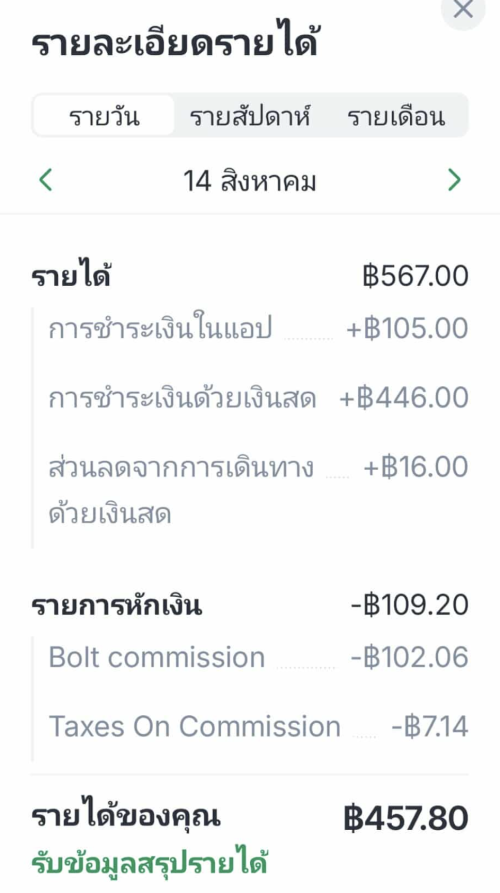Tap the +฿105.00 in-app payment amount

[407, 329]
